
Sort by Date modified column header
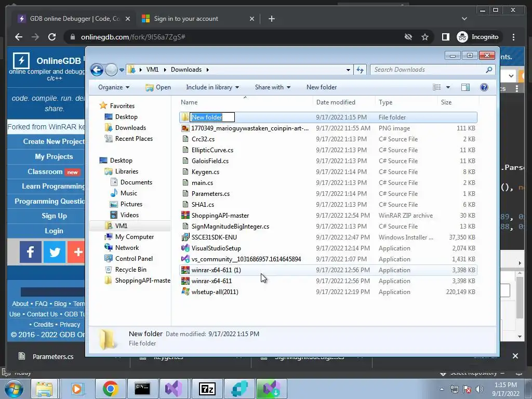coord(344,102)
